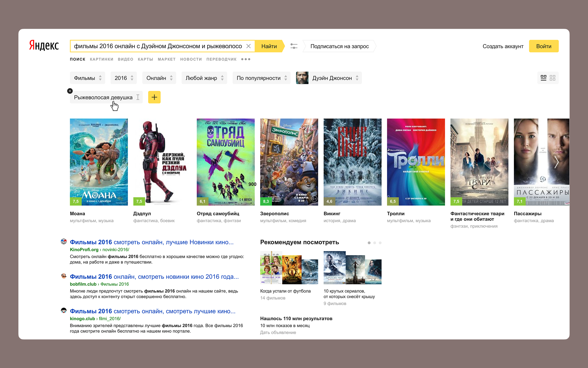The height and width of the screenshot is (368, 588).
Task: Click the Моана title text
Action: [77, 213]
